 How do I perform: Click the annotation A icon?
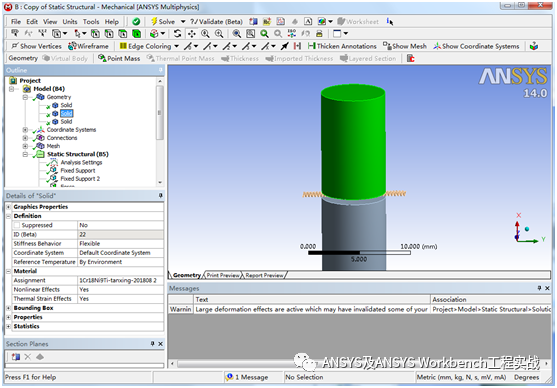(x=308, y=22)
